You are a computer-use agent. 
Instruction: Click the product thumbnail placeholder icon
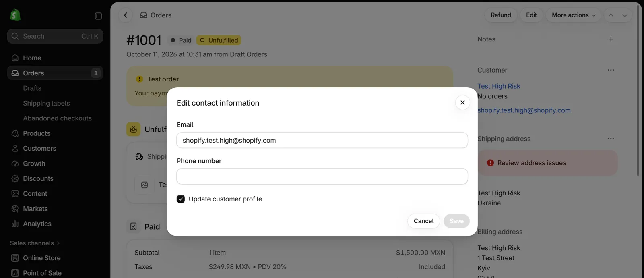[x=144, y=185]
